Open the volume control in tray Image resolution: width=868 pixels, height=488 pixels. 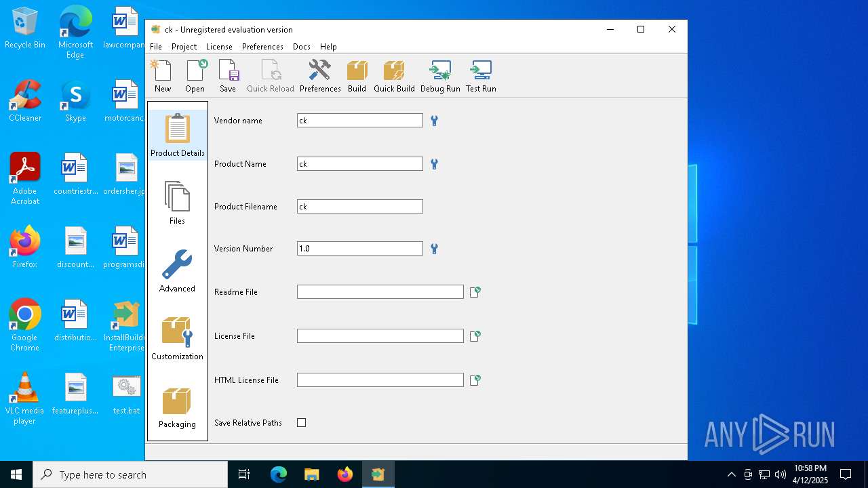781,474
